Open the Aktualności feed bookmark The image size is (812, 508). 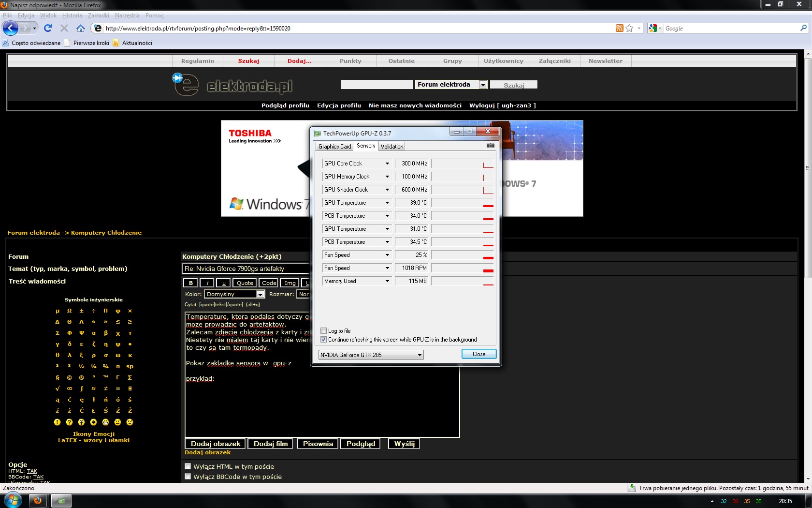coord(133,43)
